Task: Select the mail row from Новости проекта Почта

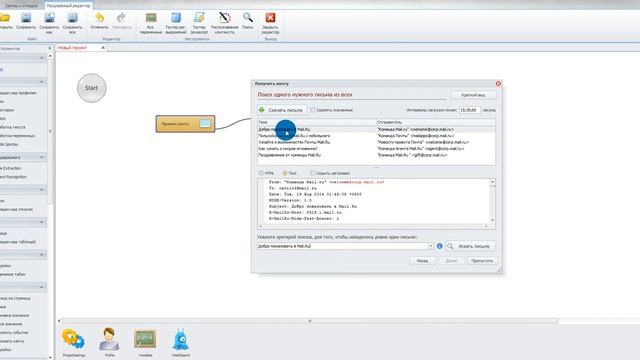Action: 376,142
